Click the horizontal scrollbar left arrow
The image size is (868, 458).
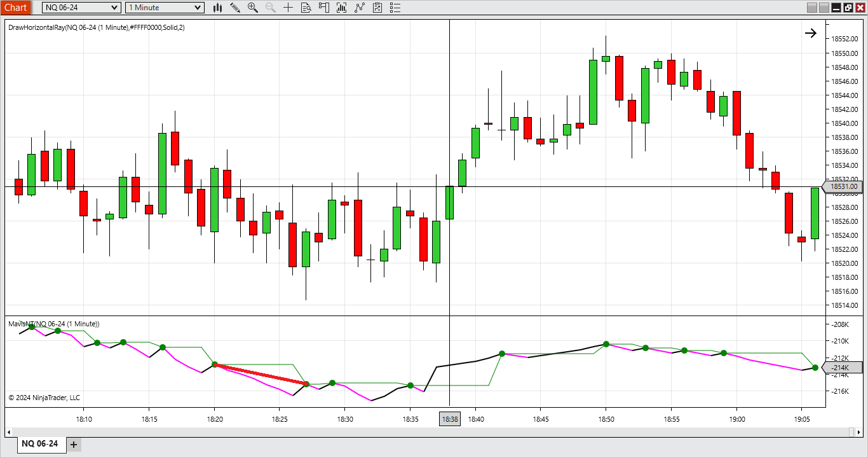pyautogui.click(x=9, y=433)
